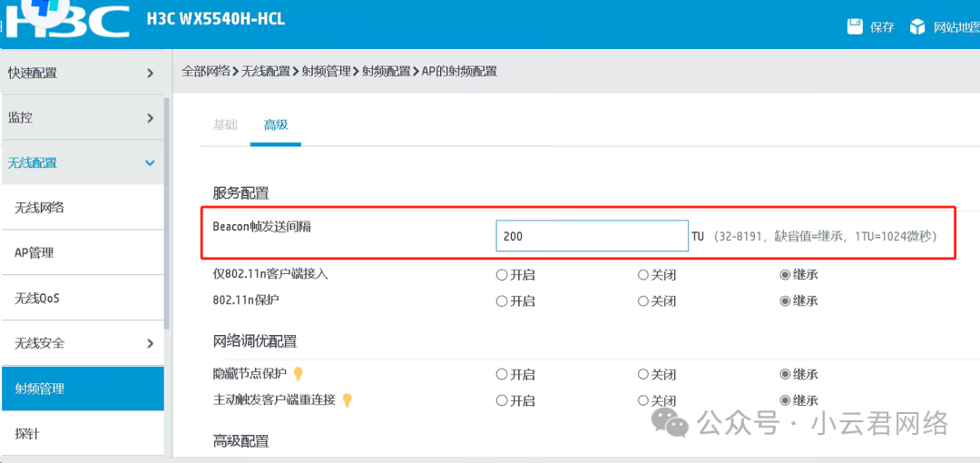Select 开启 for 仅802.11n客户端接入
The width and height of the screenshot is (980, 463).
point(502,274)
